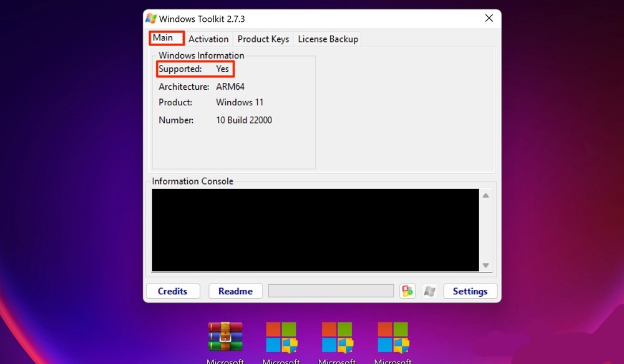Click the '10 Build 22000' value

[x=244, y=120]
